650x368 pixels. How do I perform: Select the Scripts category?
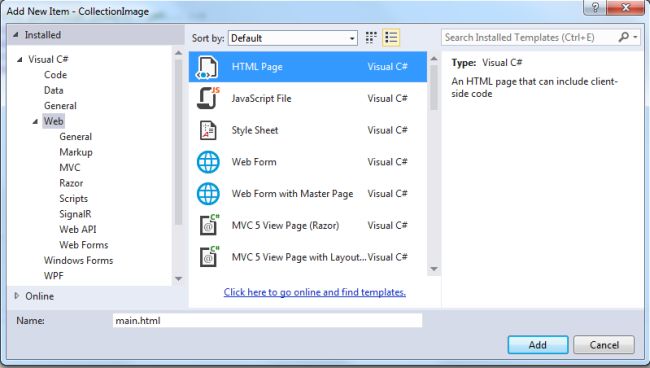click(x=73, y=199)
